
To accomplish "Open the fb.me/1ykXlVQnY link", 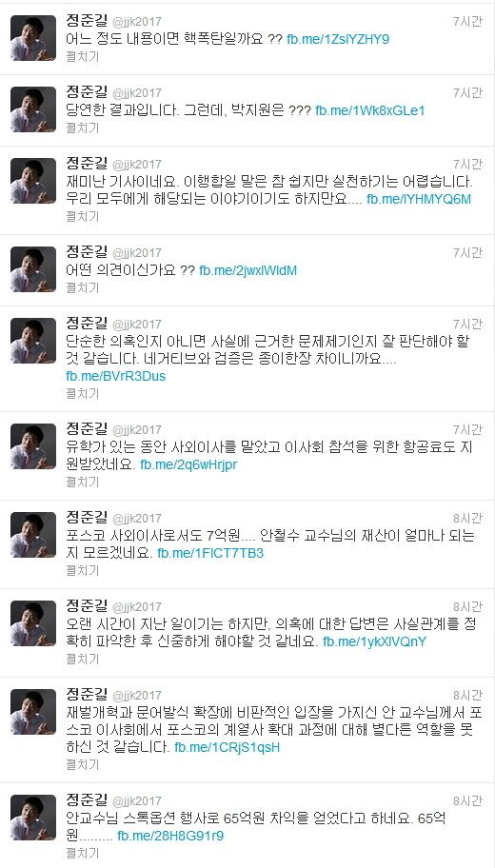I will tap(374, 641).
